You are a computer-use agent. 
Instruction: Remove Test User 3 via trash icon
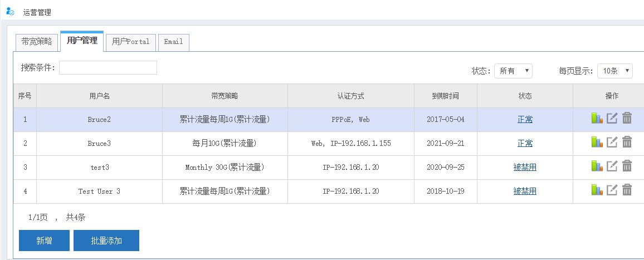click(x=627, y=190)
